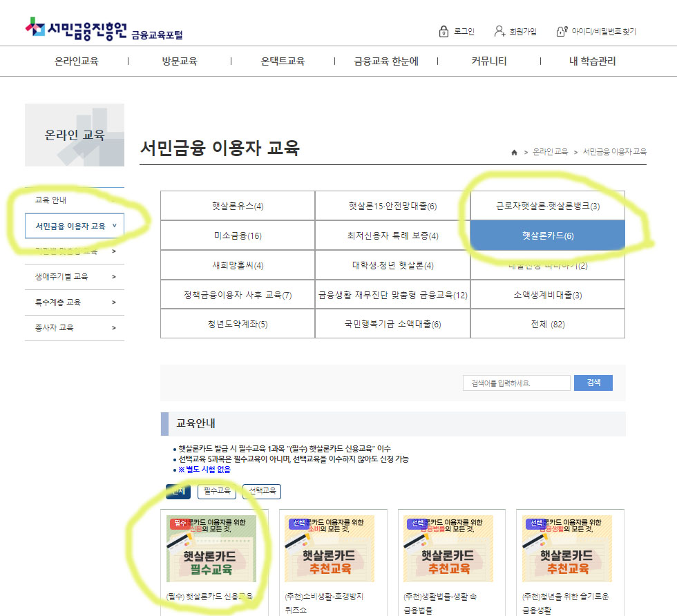Open the 로그인 link
The height and width of the screenshot is (616, 677).
(464, 32)
